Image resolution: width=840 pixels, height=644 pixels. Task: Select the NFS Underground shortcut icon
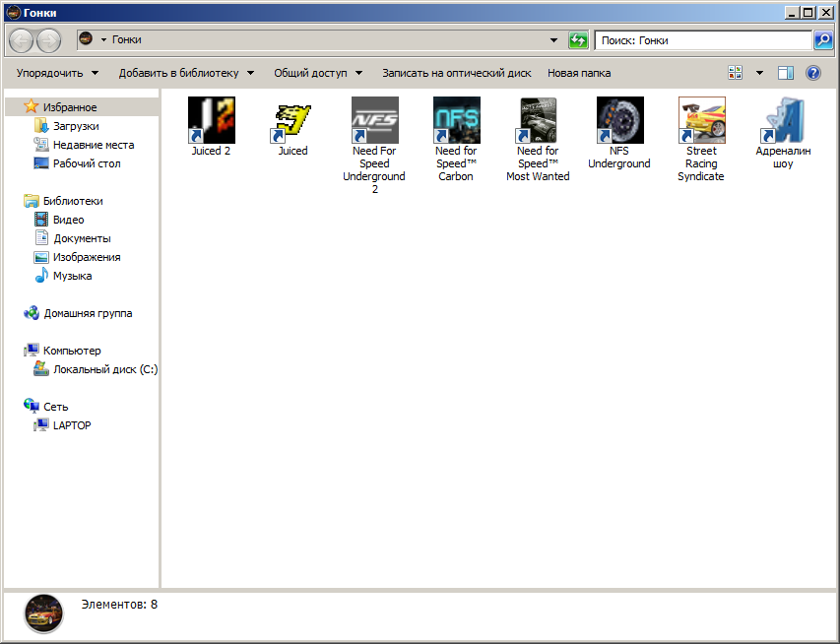coord(619,120)
